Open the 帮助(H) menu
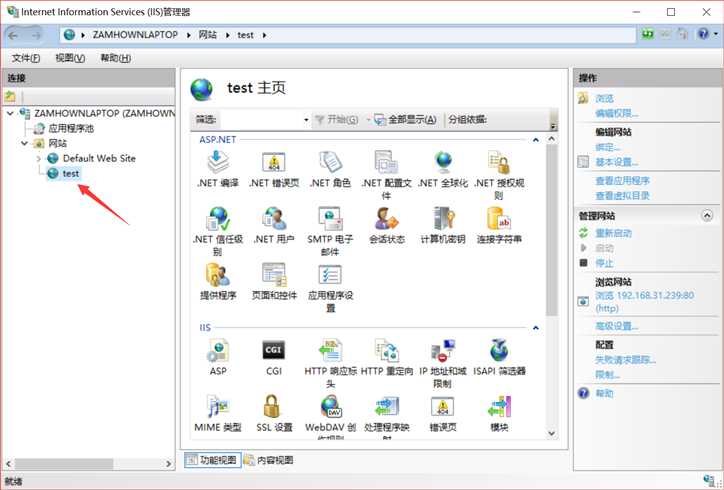724x490 pixels. tap(115, 58)
